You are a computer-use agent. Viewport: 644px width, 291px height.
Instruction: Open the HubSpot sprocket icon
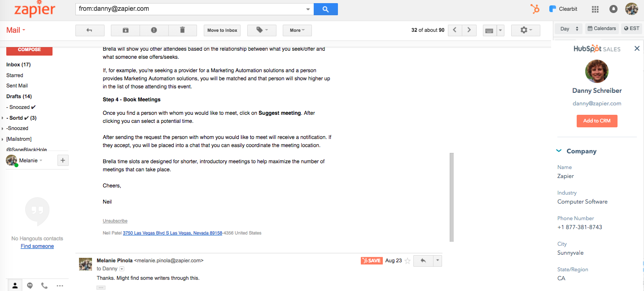click(534, 9)
